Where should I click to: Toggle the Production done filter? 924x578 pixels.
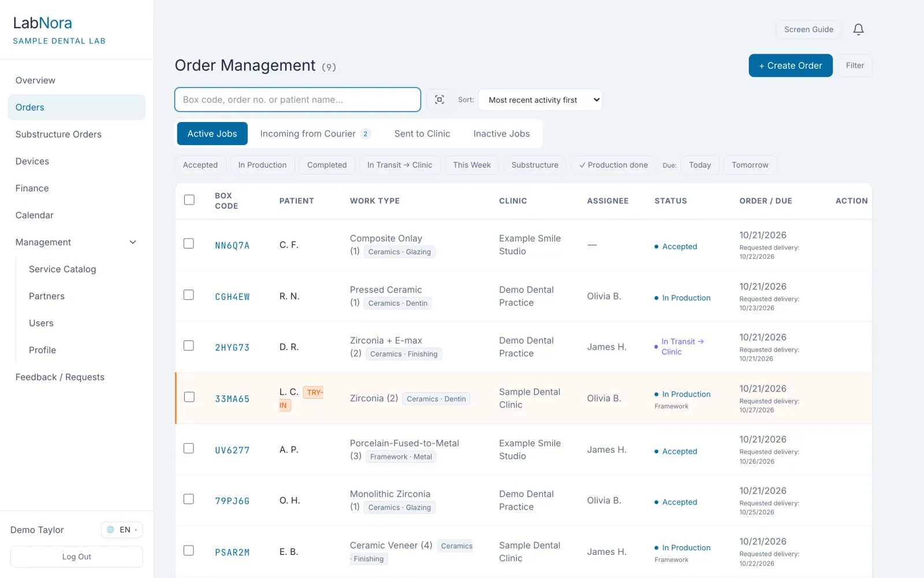[613, 165]
